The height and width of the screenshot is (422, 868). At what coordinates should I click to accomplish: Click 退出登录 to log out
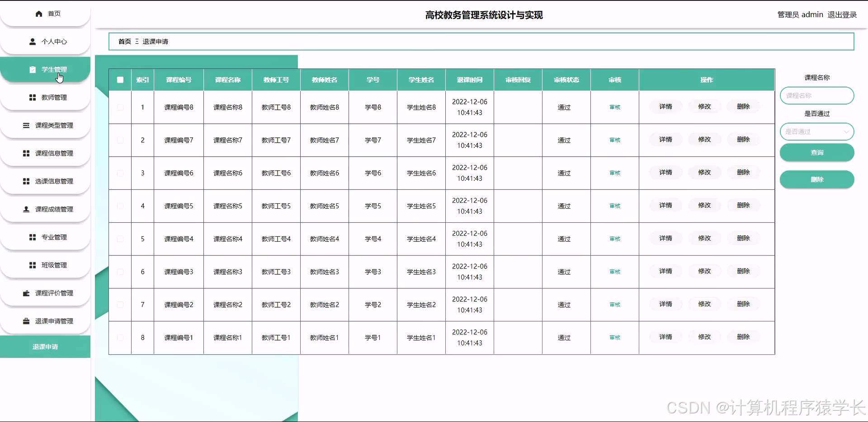tap(842, 14)
